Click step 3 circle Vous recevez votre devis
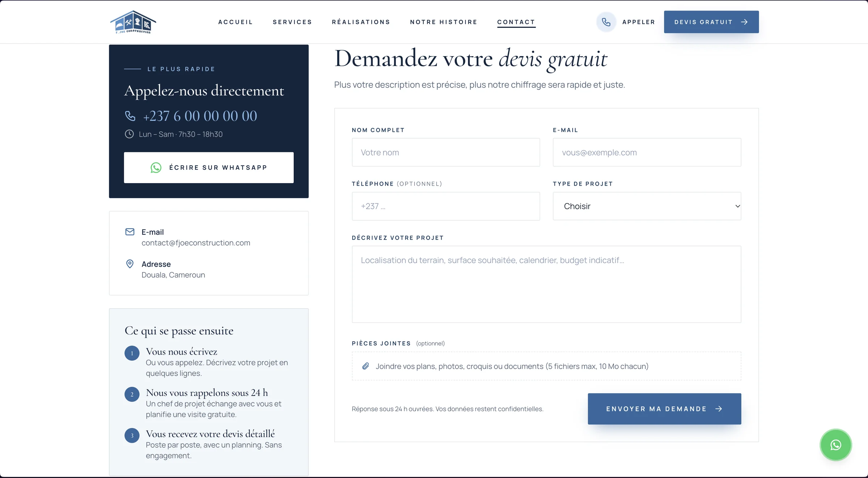This screenshot has height=478, width=868. (132, 436)
